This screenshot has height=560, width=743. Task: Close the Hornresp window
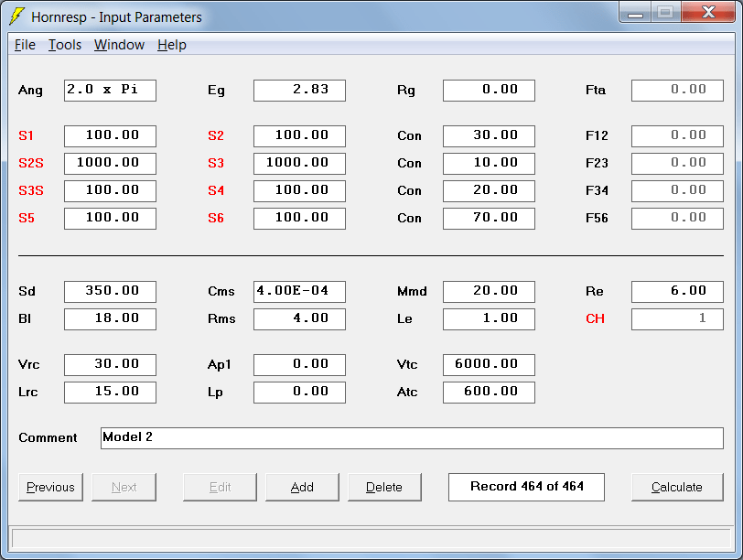coord(708,13)
